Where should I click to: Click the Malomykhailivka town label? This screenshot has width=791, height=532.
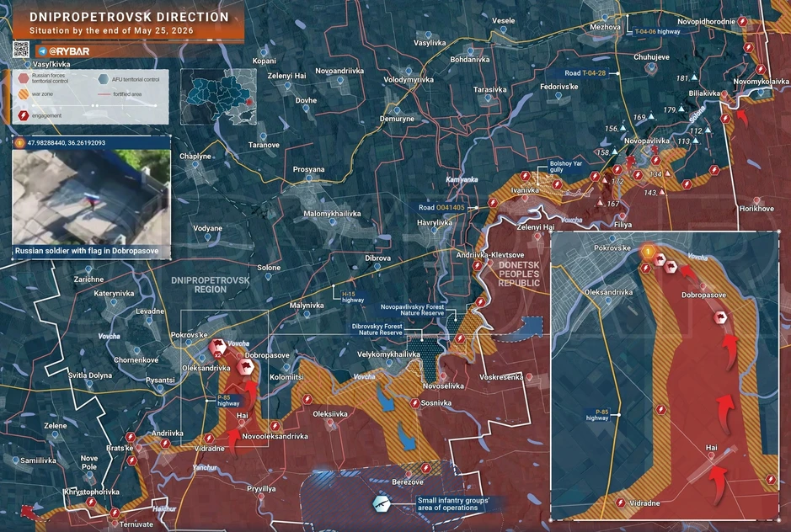(332, 214)
